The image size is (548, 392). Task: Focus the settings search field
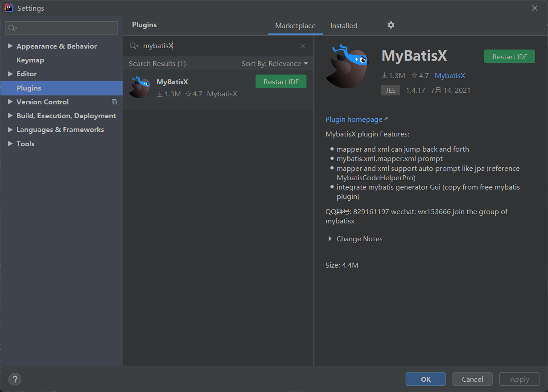(62, 28)
